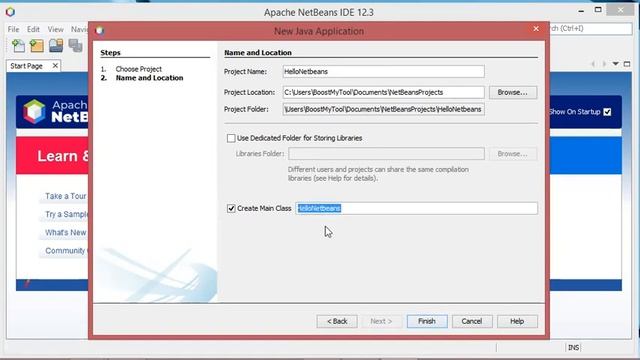Click the Create Main Class name field

point(416,209)
